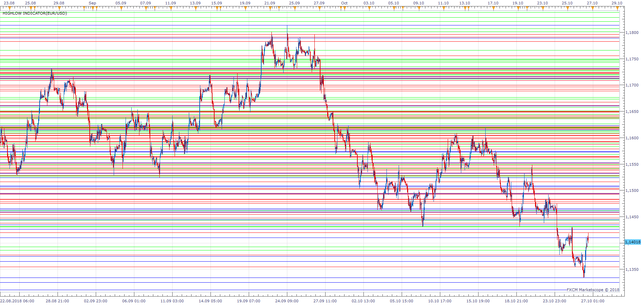This screenshot has height=305, width=644.
Task: Click the 18.10 21:00 time label
Action: click(516, 301)
